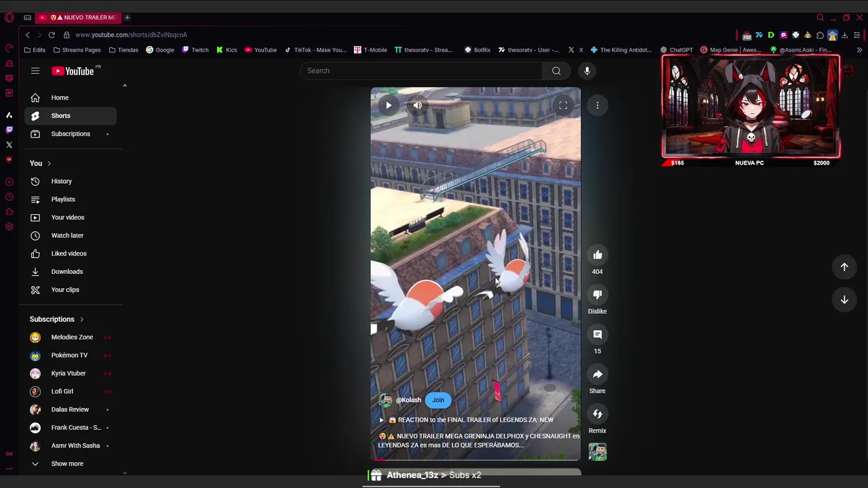
Task: Show more bookmarks with double chevron
Action: [x=859, y=49]
